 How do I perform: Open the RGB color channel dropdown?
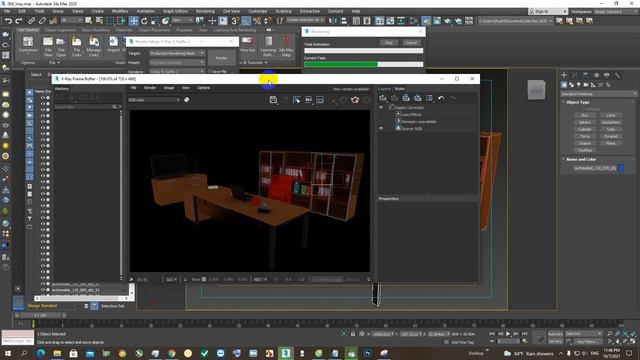[154, 100]
